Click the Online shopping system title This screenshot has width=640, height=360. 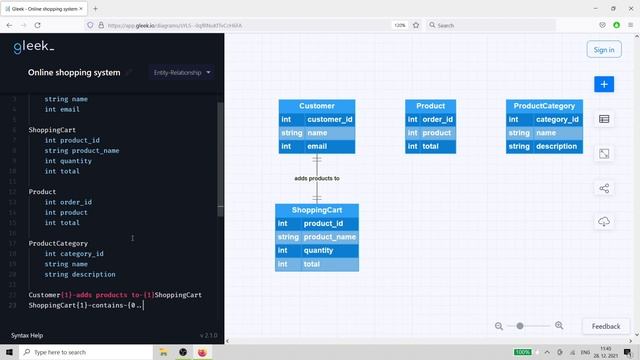(x=74, y=73)
